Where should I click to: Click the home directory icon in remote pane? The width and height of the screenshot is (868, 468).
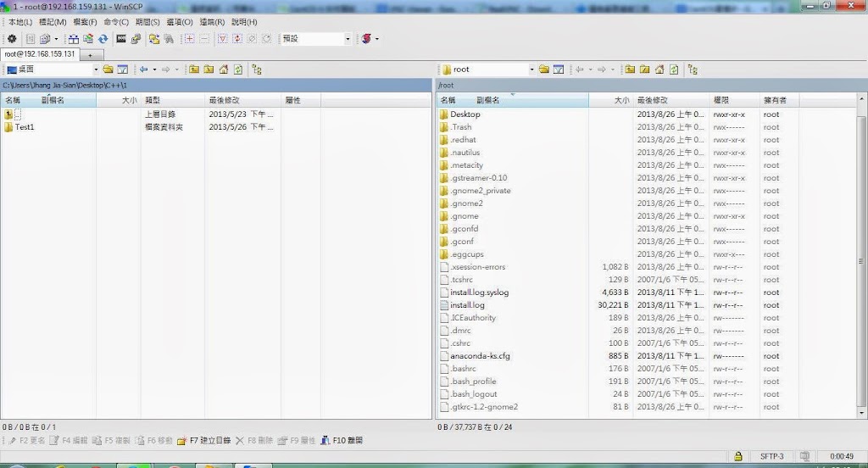pyautogui.click(x=659, y=70)
